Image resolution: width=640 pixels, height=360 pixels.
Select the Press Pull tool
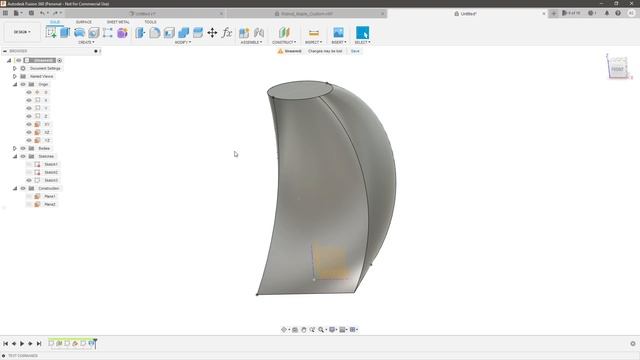click(140, 32)
